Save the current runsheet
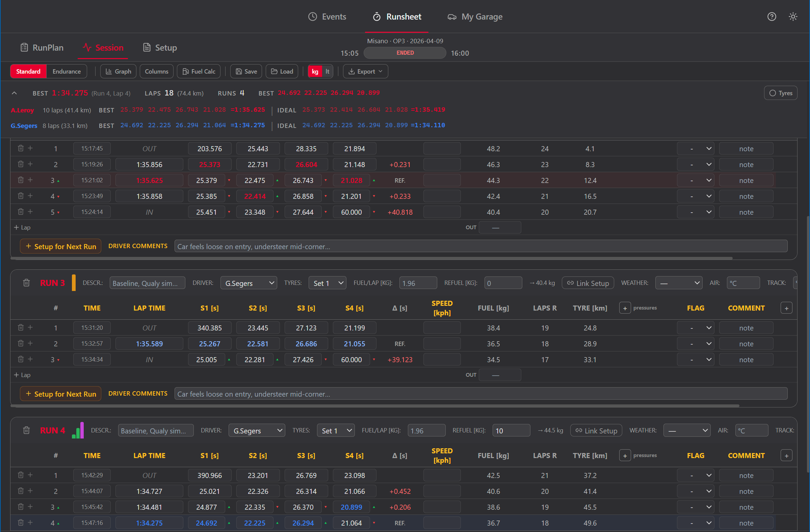 (246, 71)
